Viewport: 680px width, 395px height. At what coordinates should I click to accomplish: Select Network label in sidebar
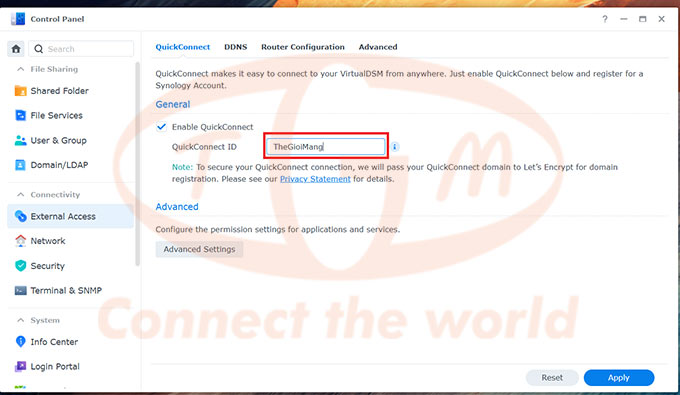(x=48, y=241)
